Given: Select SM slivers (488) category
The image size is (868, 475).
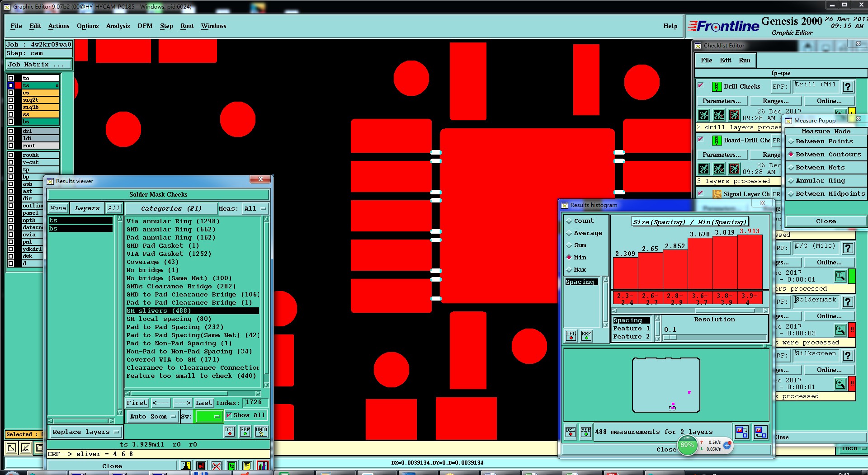Looking at the screenshot, I should pos(193,311).
